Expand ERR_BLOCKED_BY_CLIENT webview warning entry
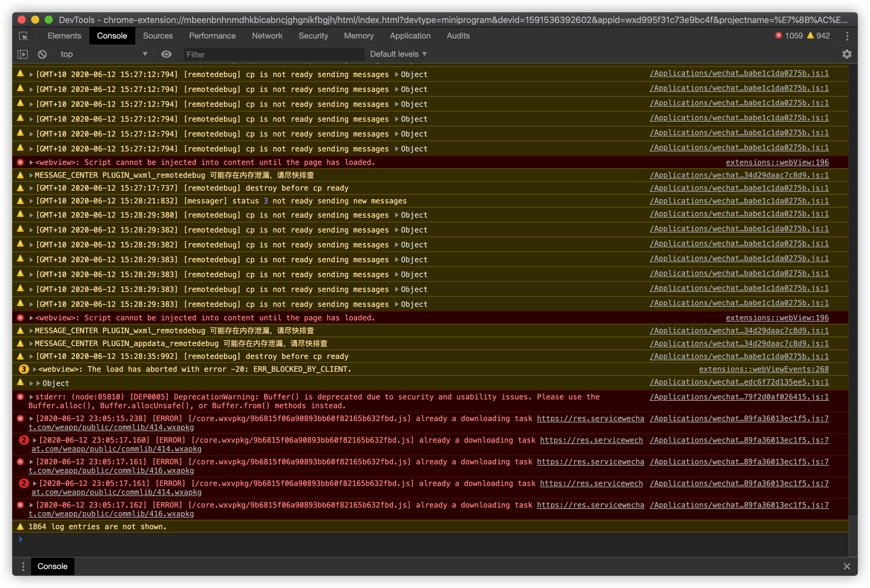 [x=35, y=369]
